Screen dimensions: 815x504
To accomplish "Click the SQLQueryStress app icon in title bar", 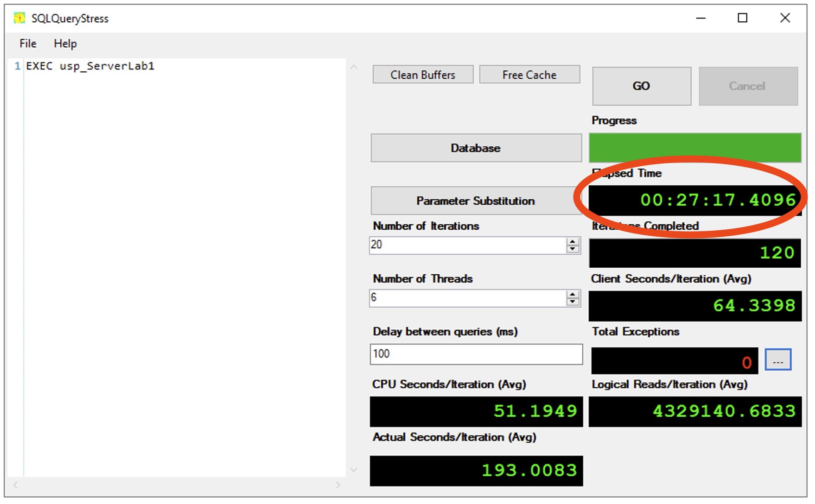I will (19, 18).
